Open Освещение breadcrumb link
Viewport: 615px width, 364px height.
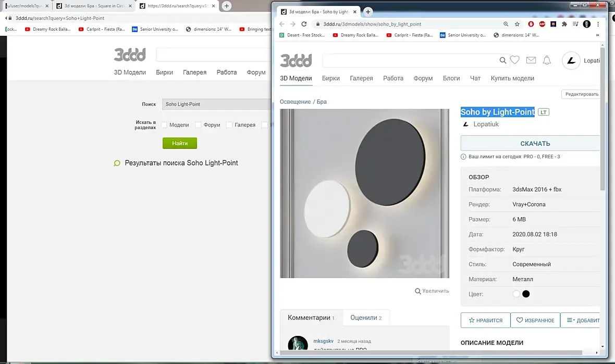pos(295,102)
